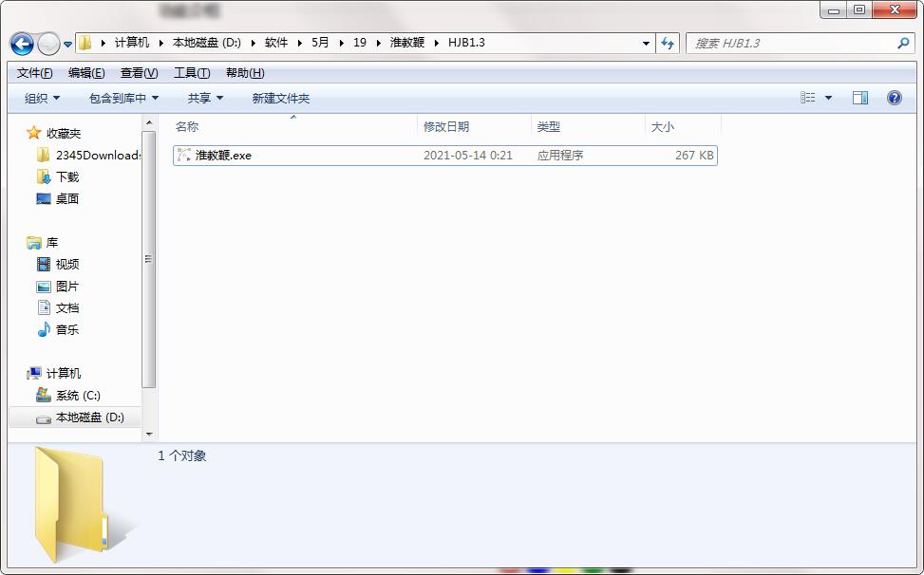924x575 pixels.
Task: Open the 包含到库中 dropdown
Action: coord(123,99)
